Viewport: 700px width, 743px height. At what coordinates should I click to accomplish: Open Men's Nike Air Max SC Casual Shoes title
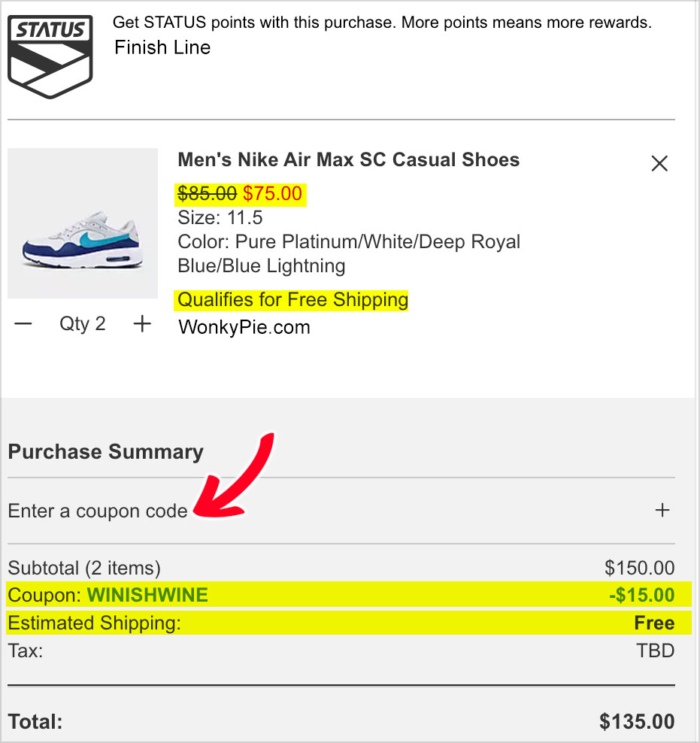coord(349,159)
